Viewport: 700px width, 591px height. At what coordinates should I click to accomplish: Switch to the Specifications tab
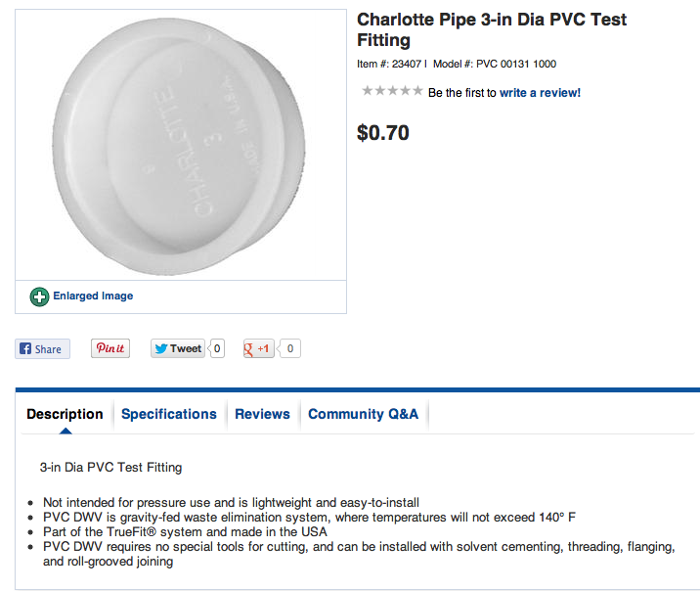point(169,414)
